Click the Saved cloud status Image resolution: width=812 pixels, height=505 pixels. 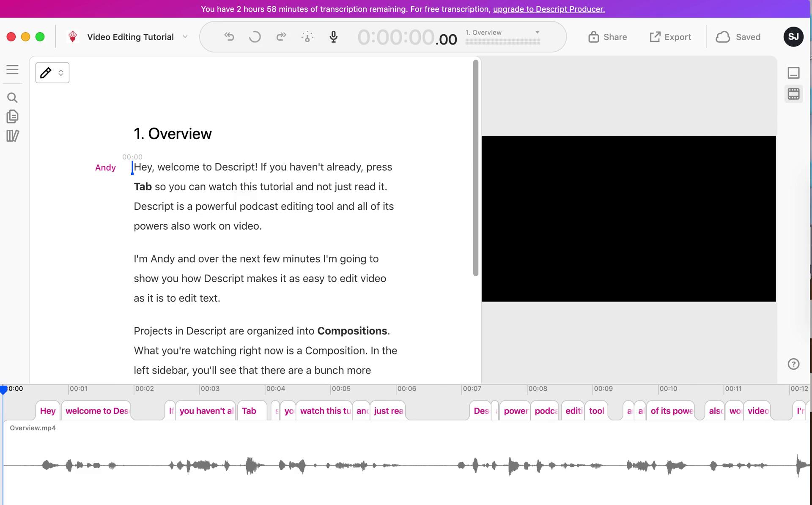(x=738, y=37)
